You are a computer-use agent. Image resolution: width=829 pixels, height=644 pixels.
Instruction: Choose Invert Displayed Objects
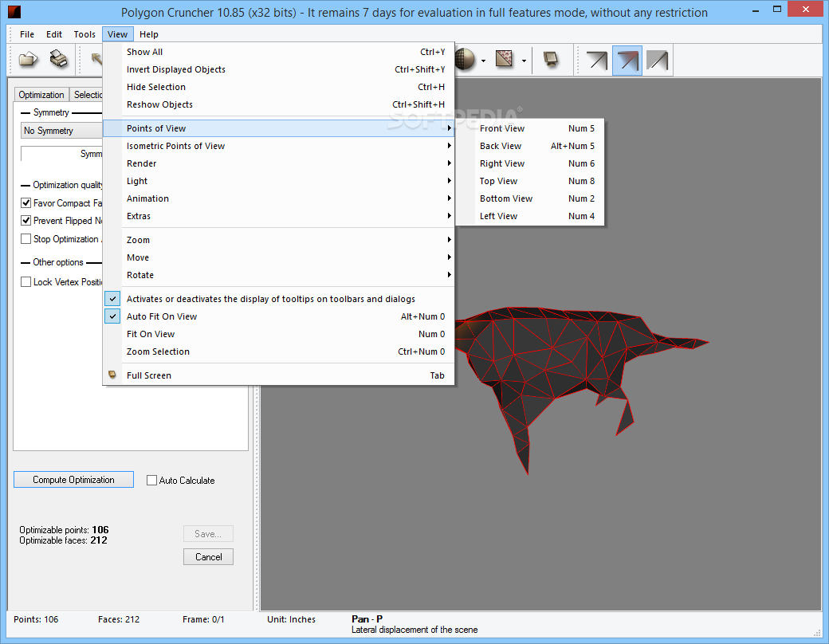click(279, 69)
